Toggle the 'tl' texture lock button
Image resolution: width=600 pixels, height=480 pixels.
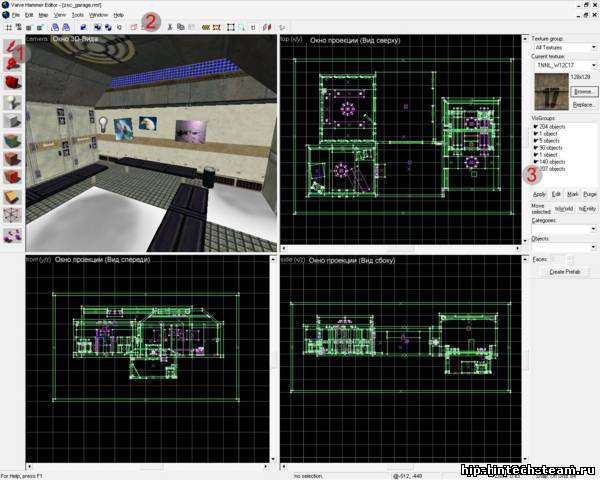click(253, 27)
